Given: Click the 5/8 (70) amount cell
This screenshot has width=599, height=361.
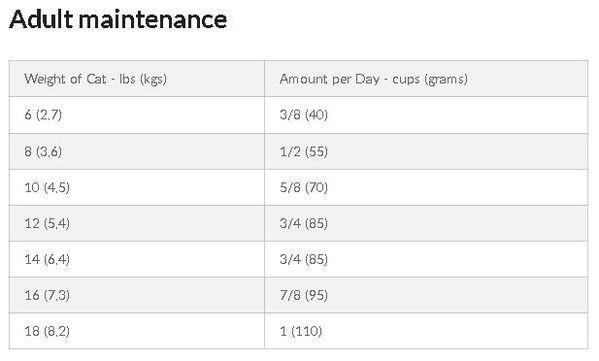Looking at the screenshot, I should coord(426,188).
